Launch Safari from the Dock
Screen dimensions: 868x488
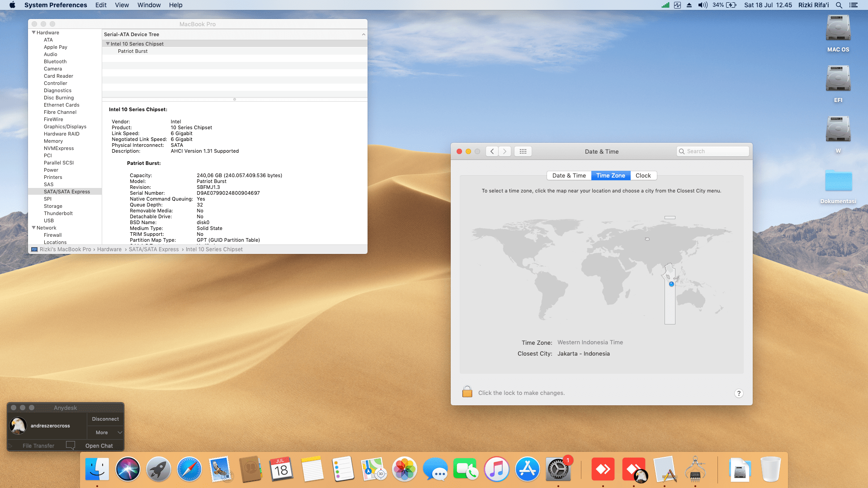pos(189,469)
